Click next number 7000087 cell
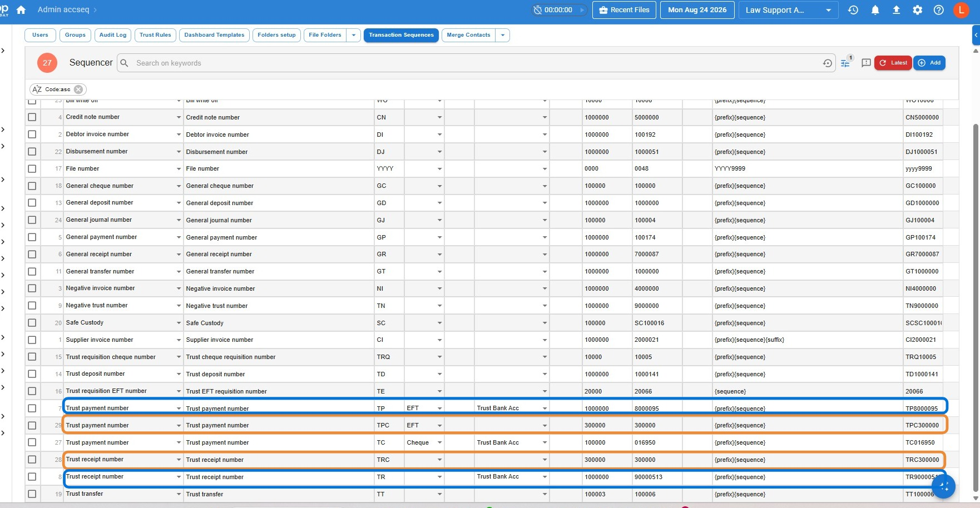The width and height of the screenshot is (980, 508). click(x=657, y=254)
